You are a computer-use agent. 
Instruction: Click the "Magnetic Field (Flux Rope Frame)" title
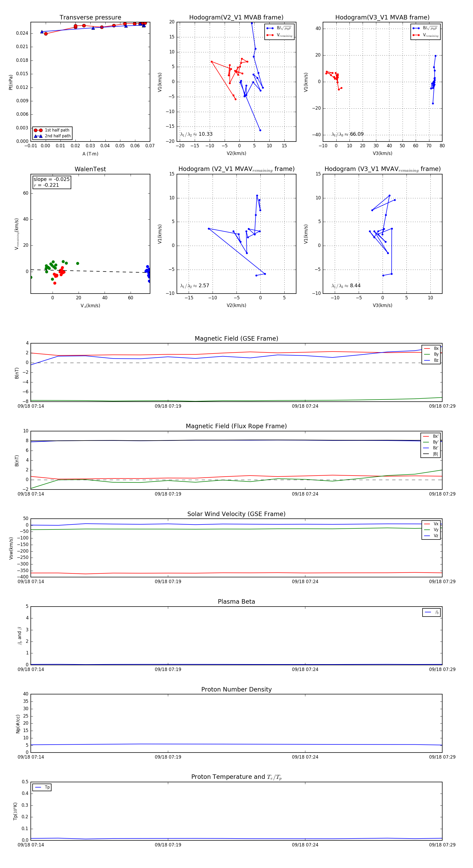(x=236, y=426)
